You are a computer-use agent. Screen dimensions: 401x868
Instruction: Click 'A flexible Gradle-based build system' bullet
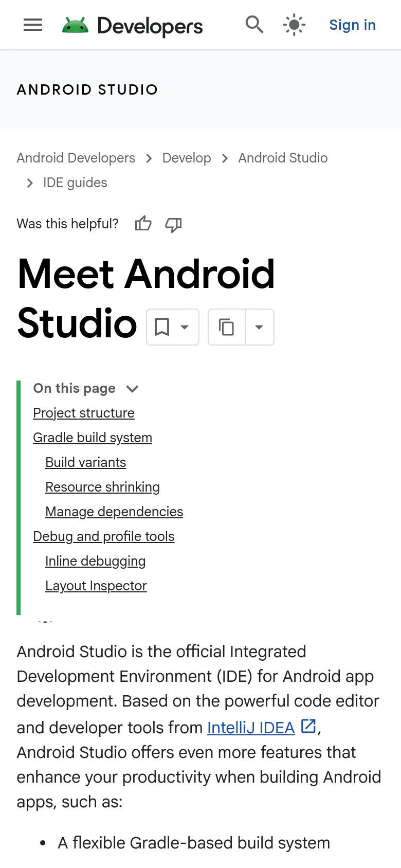pos(194,843)
